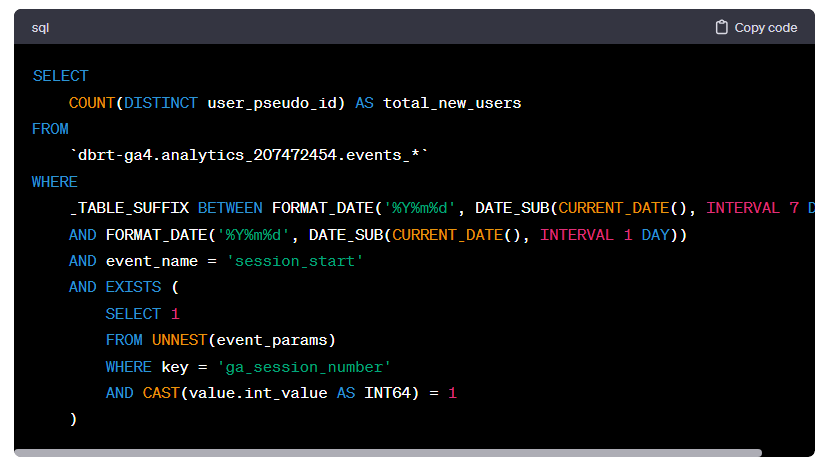Click the 'ga_session_number' string literal

304,367
